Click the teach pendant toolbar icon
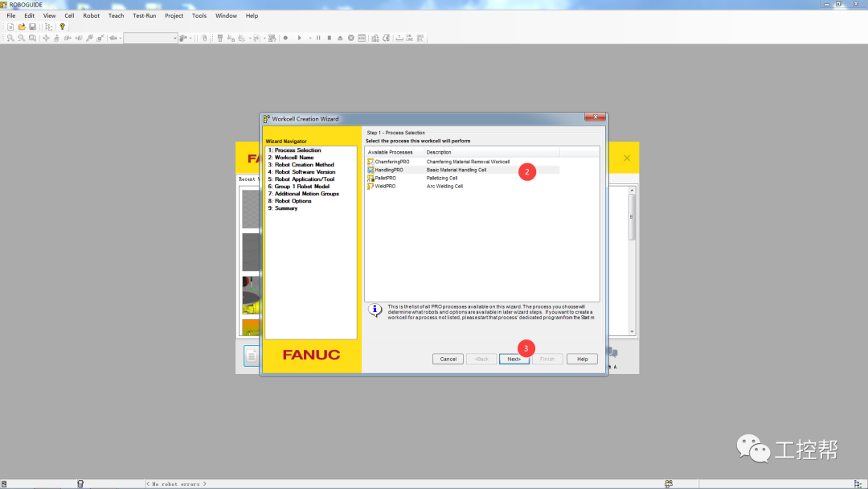 coord(220,39)
